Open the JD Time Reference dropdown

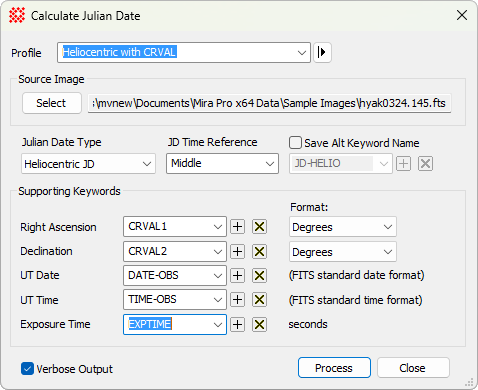point(222,163)
